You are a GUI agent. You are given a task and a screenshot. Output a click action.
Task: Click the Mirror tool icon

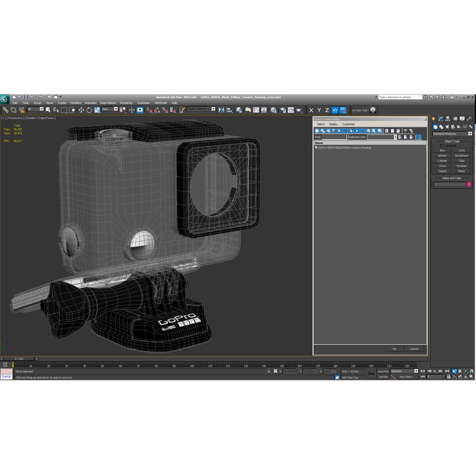coord(221,110)
